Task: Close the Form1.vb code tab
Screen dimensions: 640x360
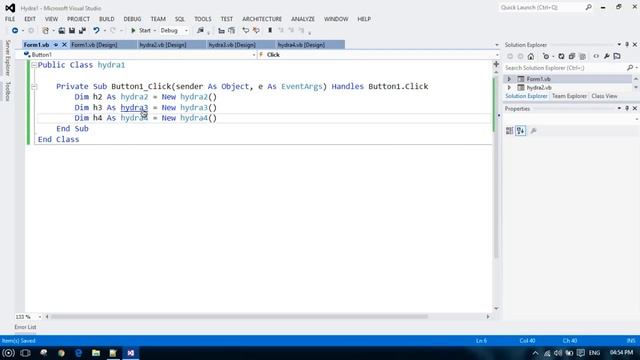Action: click(x=64, y=45)
